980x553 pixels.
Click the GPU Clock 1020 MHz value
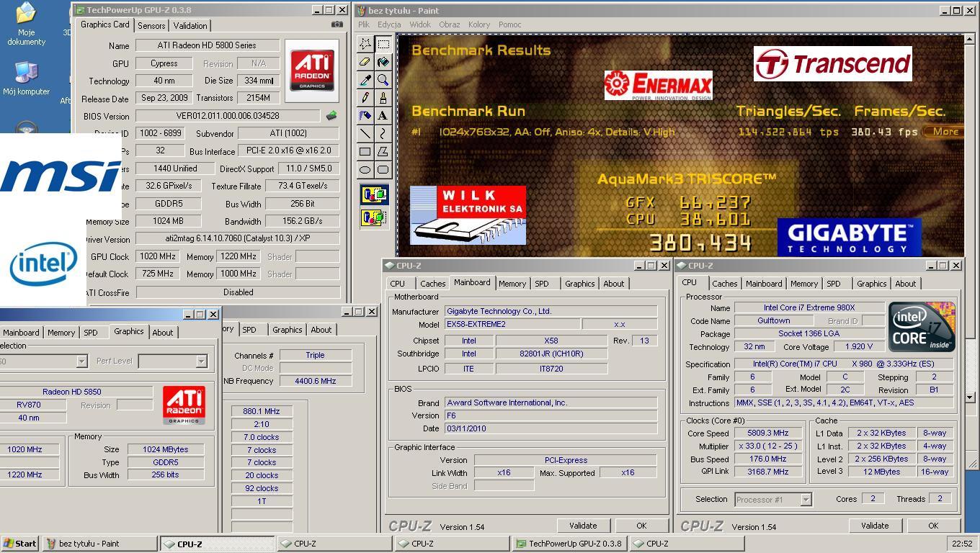(x=158, y=256)
